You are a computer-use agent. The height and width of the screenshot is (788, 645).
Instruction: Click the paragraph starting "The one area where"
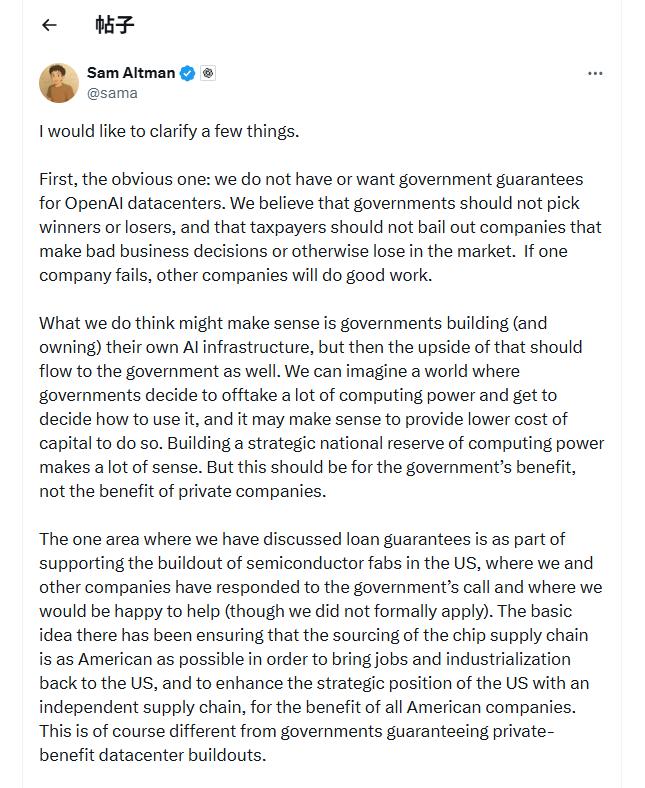(x=320, y=647)
